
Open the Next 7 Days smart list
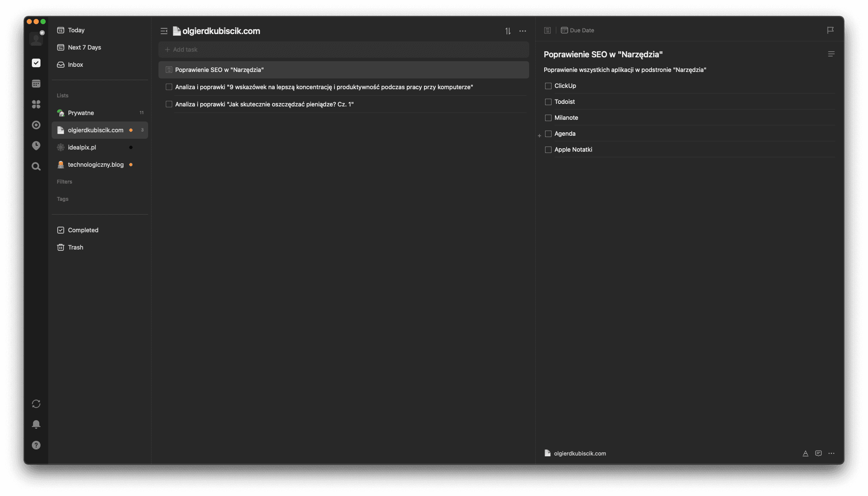click(x=84, y=47)
